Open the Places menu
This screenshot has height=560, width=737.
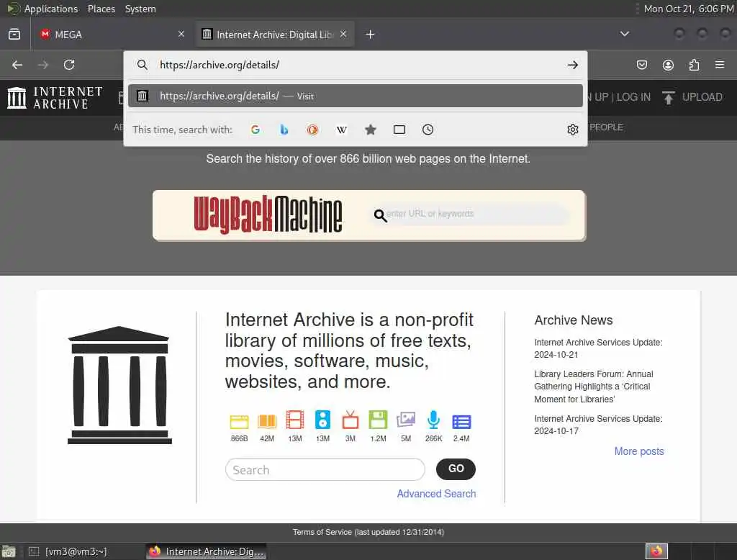point(101,9)
